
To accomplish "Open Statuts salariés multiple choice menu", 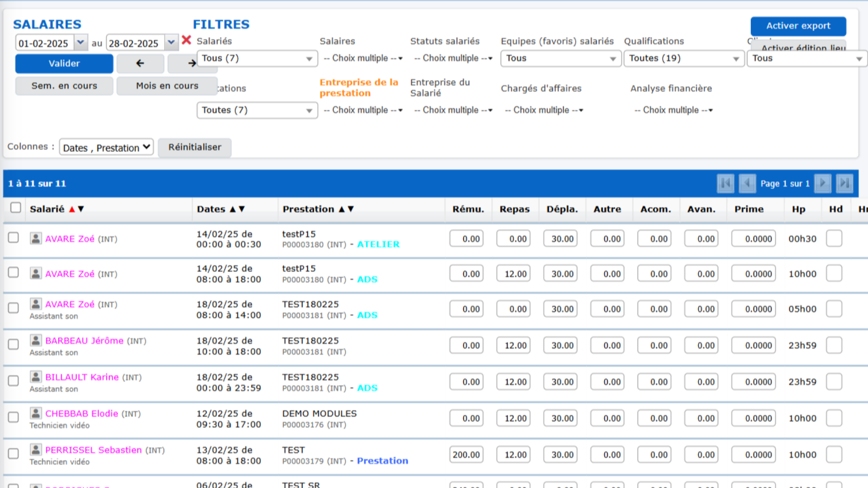I will click(x=453, y=58).
